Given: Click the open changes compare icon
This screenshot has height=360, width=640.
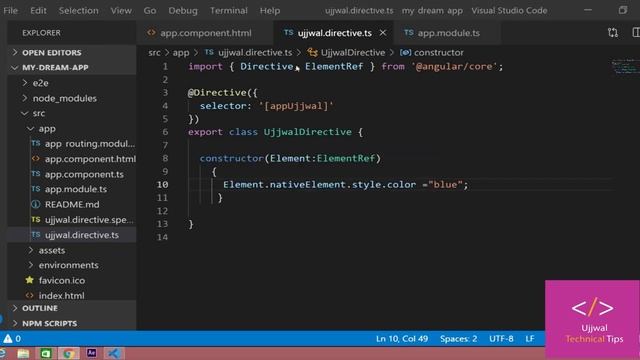Looking at the screenshot, I should pos(613,33).
